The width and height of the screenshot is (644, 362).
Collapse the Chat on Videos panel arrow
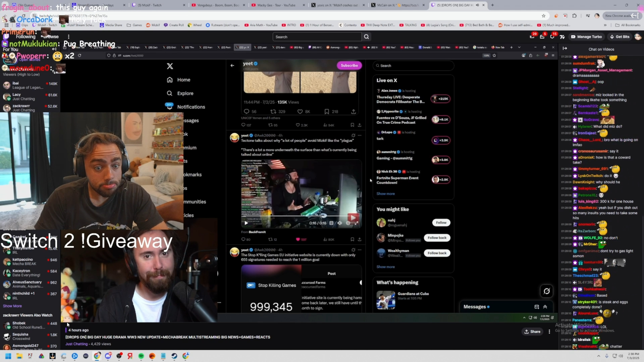565,48
